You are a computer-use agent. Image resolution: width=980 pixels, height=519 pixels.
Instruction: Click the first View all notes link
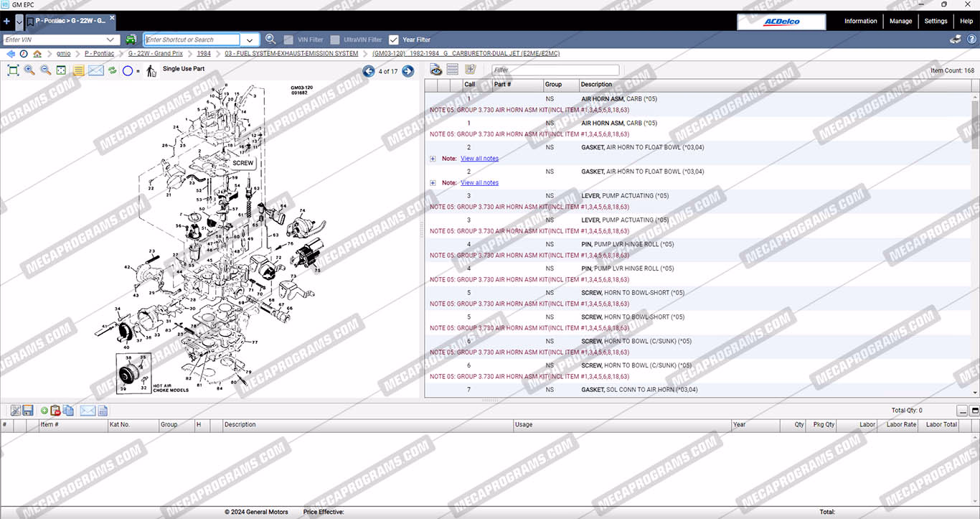point(479,159)
